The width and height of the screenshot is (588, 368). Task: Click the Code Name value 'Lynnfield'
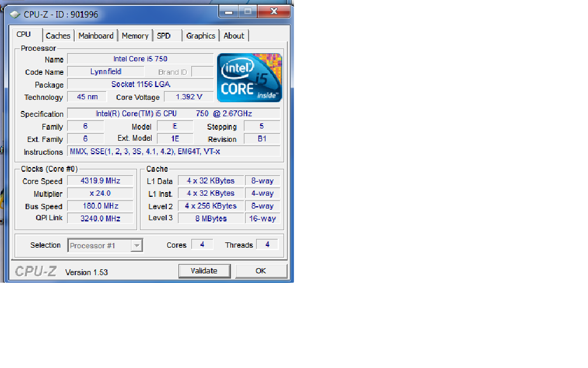[106, 72]
